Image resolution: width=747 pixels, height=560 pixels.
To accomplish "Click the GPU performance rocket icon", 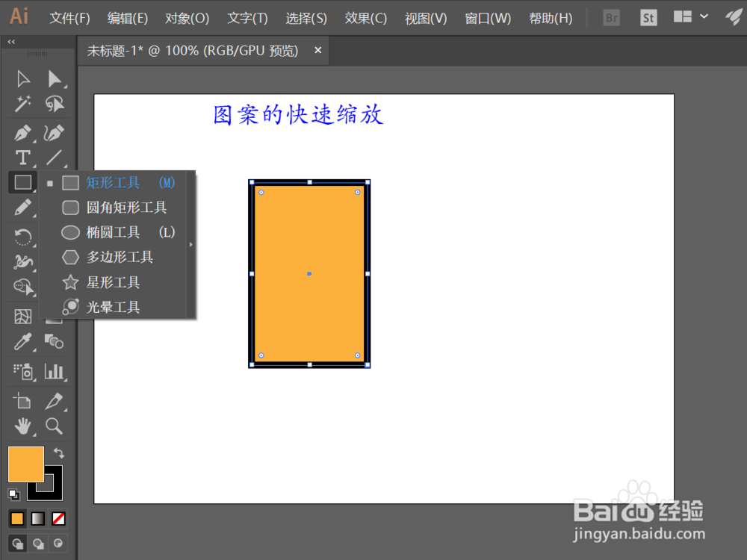I will point(734,17).
